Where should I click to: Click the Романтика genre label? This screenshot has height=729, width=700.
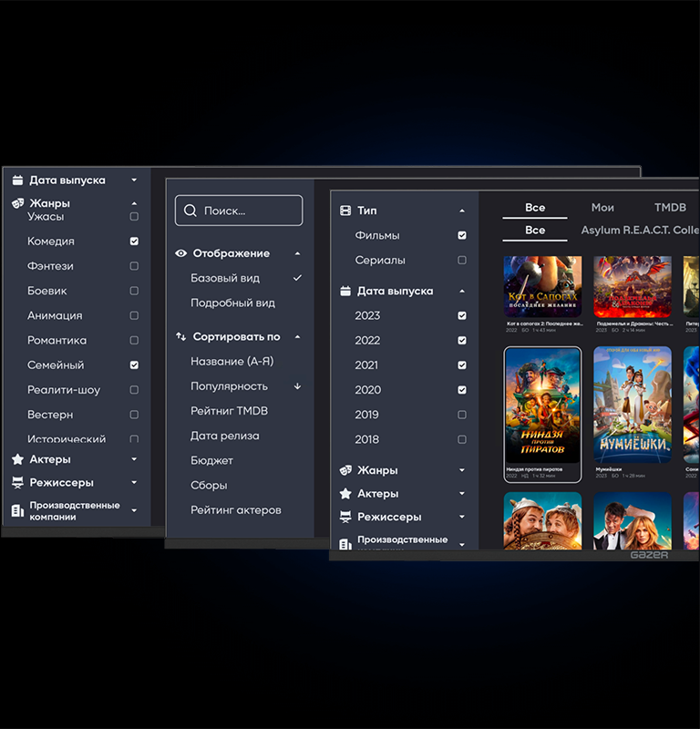57,340
